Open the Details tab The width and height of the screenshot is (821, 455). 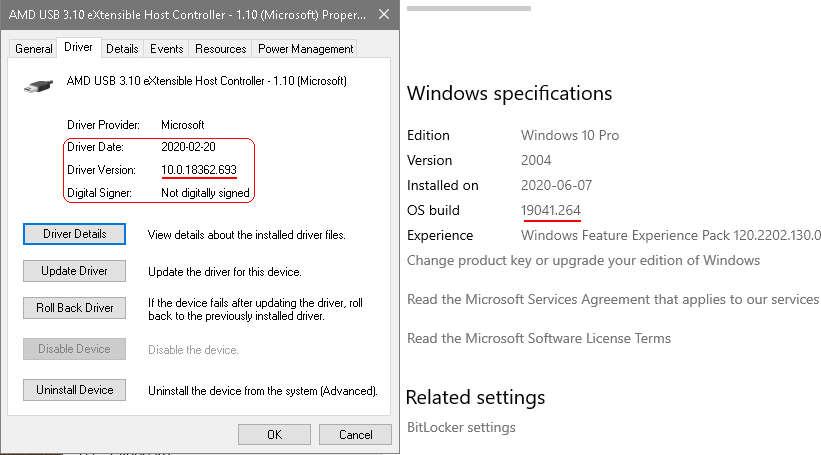pyautogui.click(x=122, y=49)
